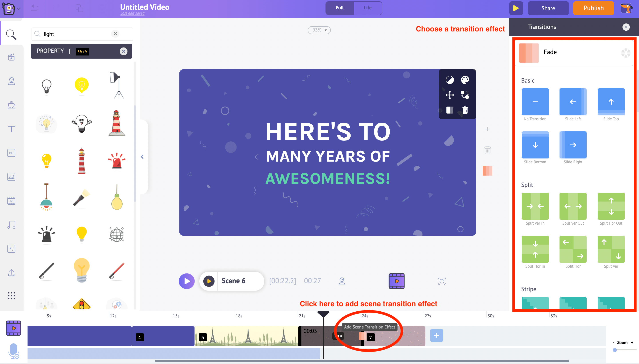Open the BG backgrounds panel
639x364 pixels.
(11, 153)
